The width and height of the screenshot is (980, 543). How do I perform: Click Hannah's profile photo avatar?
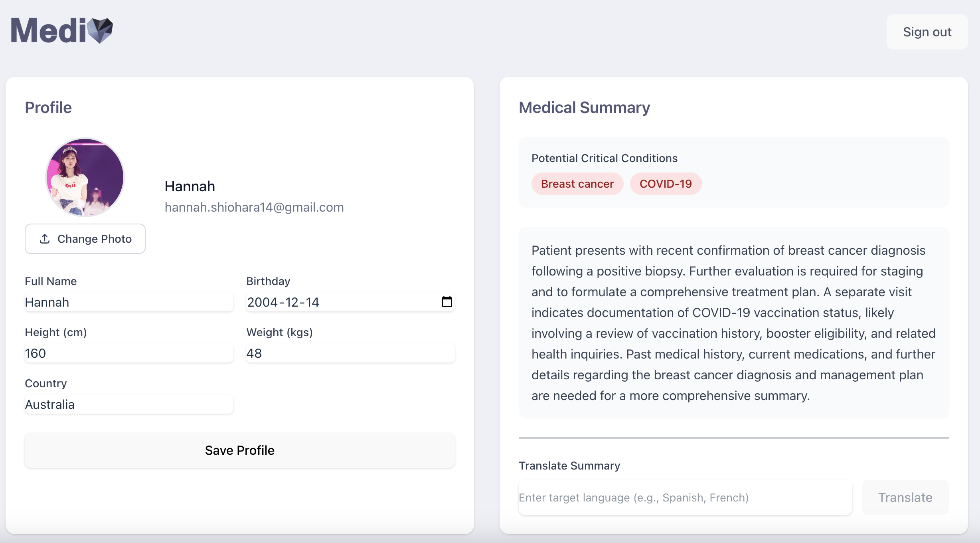[x=85, y=177]
